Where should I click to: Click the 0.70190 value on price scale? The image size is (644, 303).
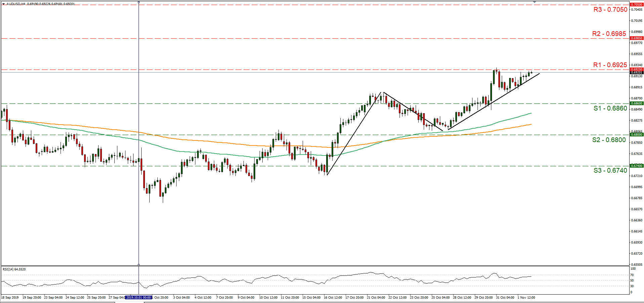click(637, 21)
